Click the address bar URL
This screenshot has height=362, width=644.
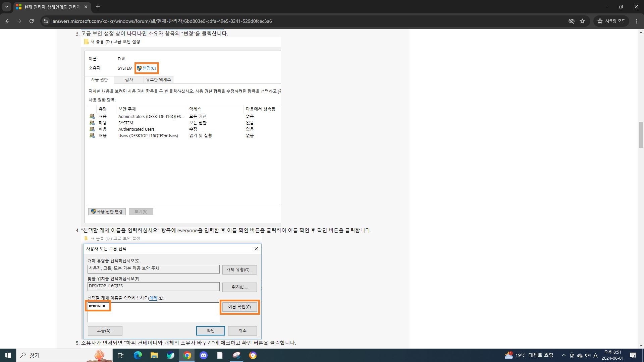pos(162,21)
